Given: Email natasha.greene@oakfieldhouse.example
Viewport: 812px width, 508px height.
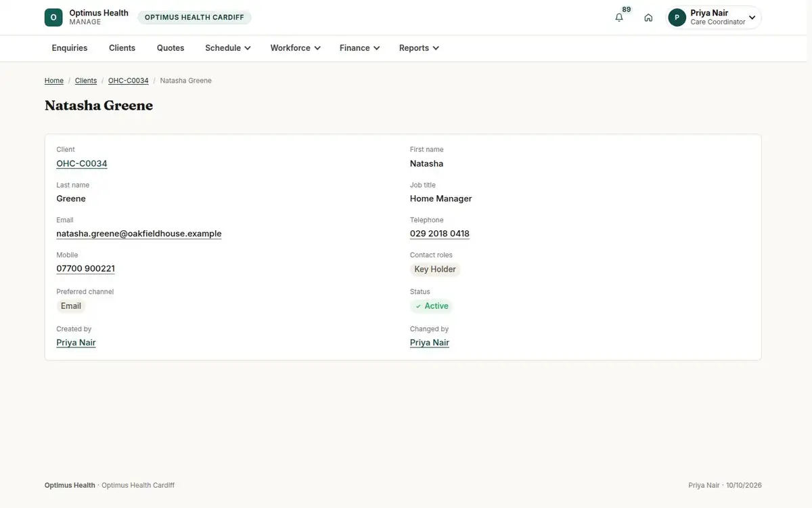Looking at the screenshot, I should [x=139, y=234].
